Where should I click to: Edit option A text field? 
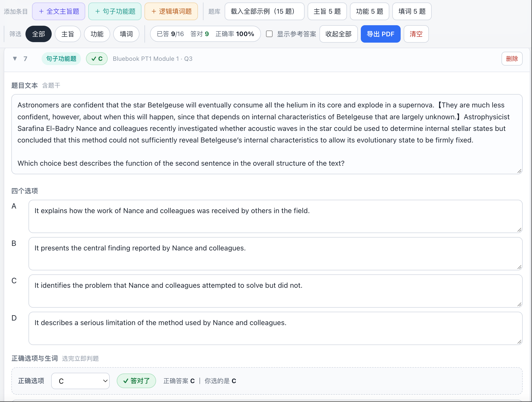[276, 216]
